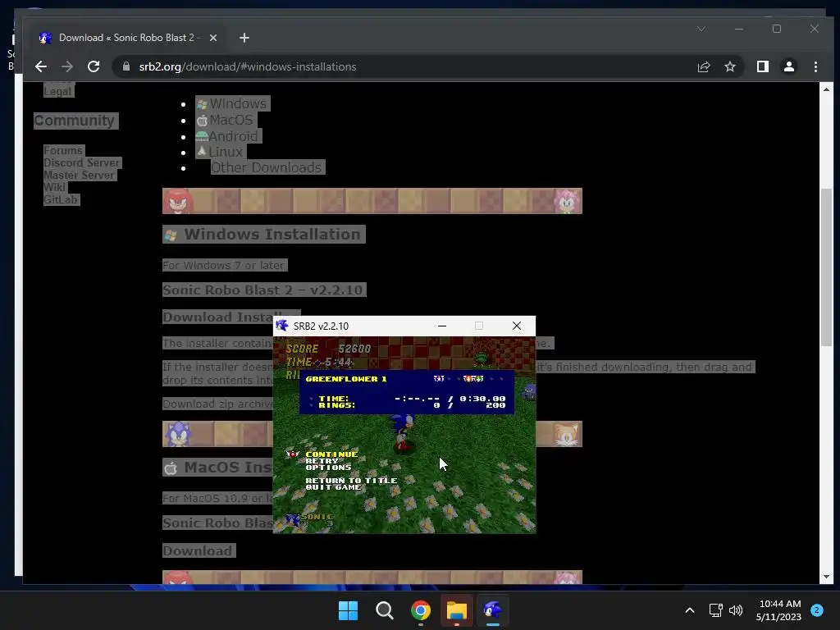Viewport: 840px width, 630px height.
Task: Click the Knuckles icon in the divider banner
Action: [178, 202]
